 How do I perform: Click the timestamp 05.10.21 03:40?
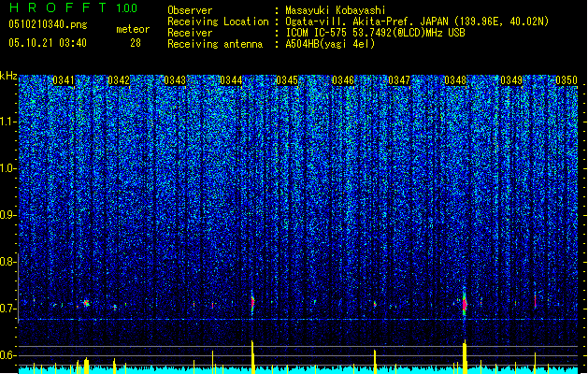pos(48,43)
